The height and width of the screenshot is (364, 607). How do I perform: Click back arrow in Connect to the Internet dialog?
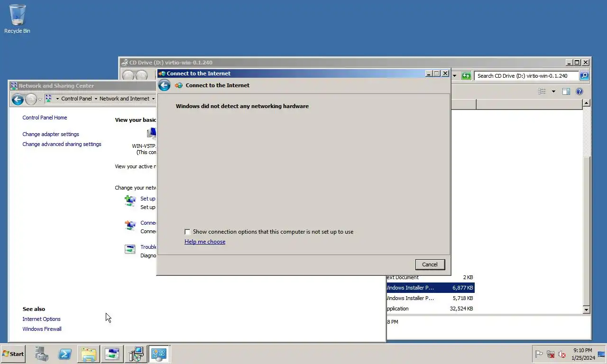164,85
